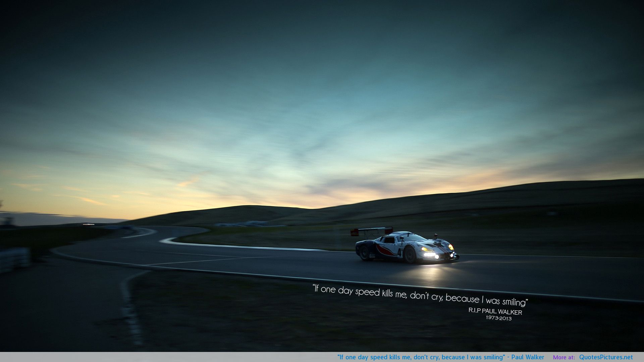Click the 'More at:' purple label
This screenshot has width=644, height=362.
(564, 357)
